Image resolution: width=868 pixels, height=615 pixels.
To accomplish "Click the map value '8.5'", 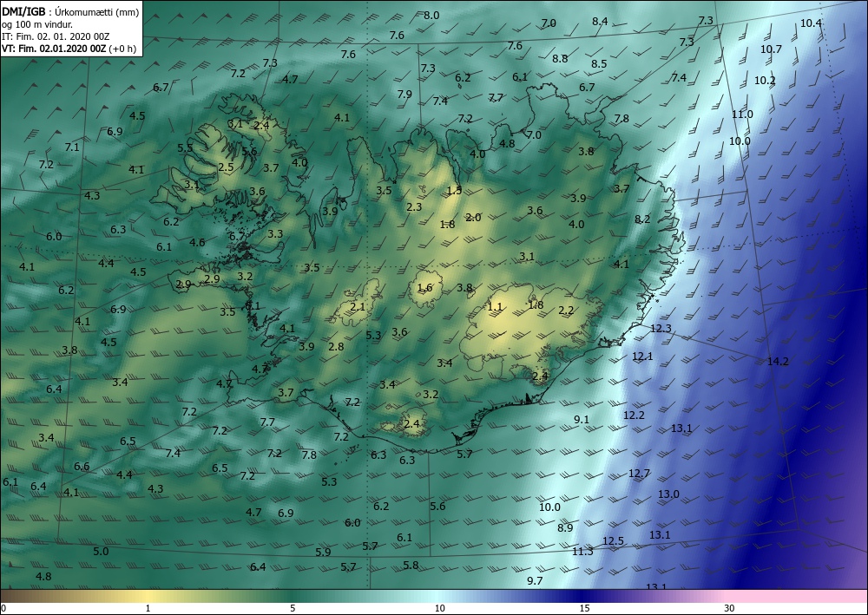I will 599,63.
